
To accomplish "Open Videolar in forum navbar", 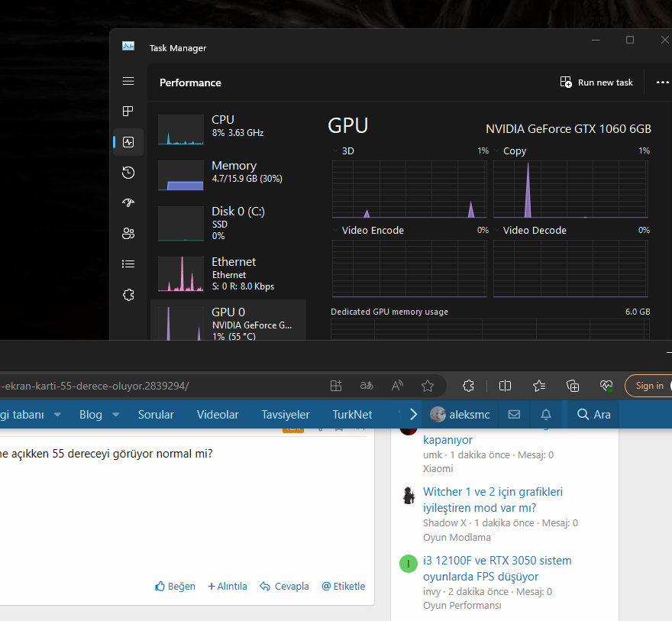I will [218, 415].
